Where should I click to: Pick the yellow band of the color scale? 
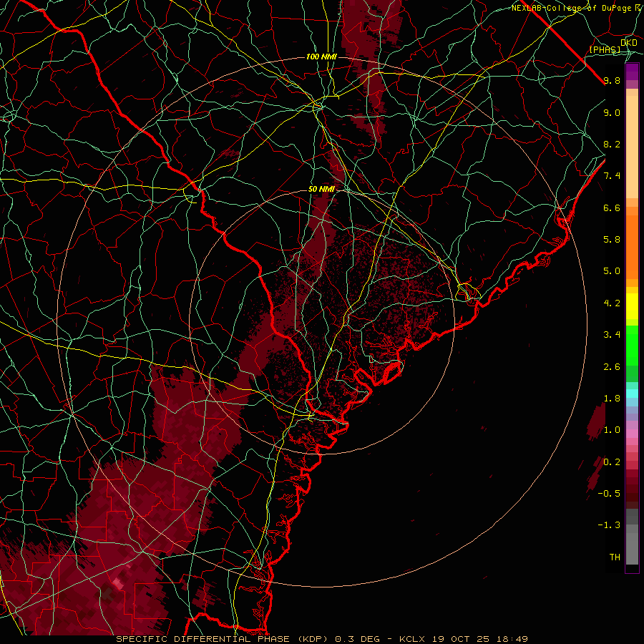(x=632, y=306)
